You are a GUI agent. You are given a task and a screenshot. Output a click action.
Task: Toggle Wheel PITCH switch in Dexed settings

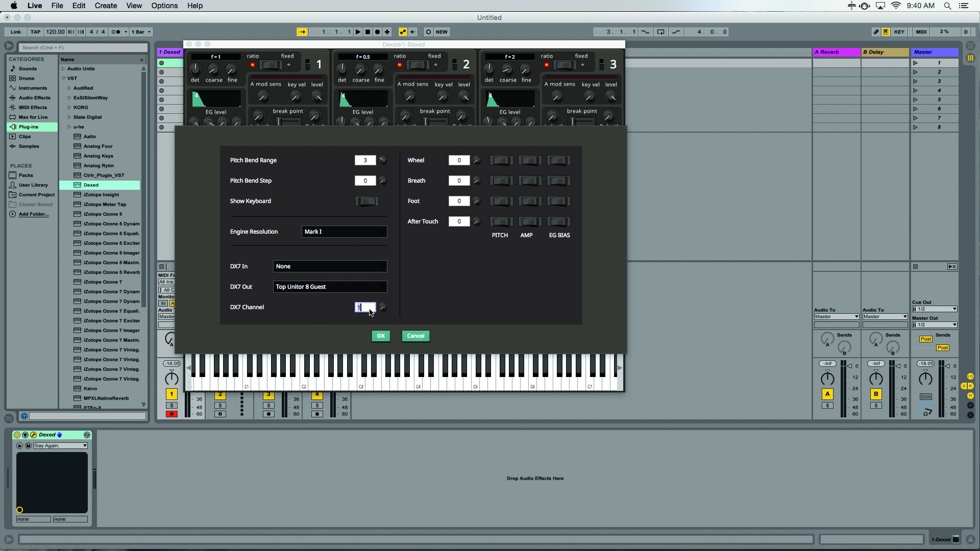tap(501, 160)
